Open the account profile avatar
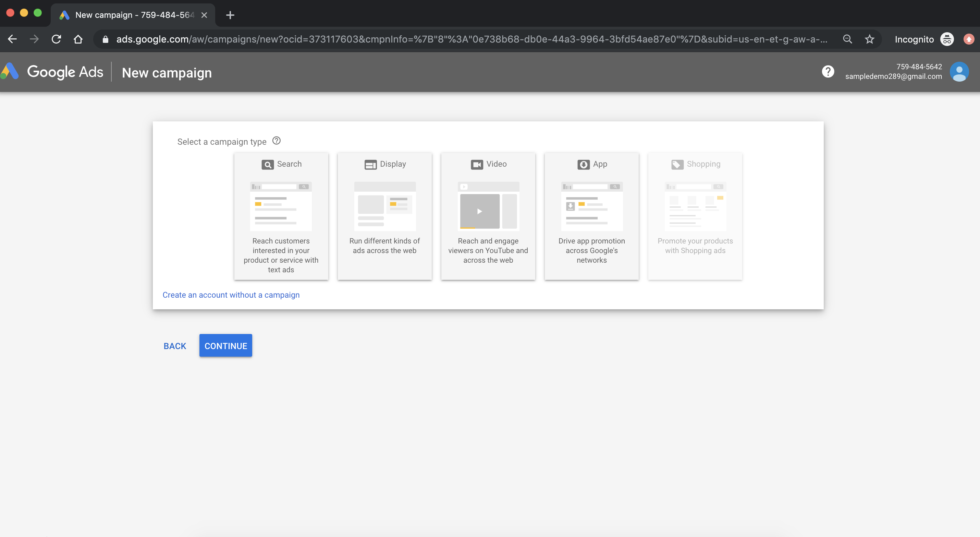The height and width of the screenshot is (537, 980). [959, 72]
